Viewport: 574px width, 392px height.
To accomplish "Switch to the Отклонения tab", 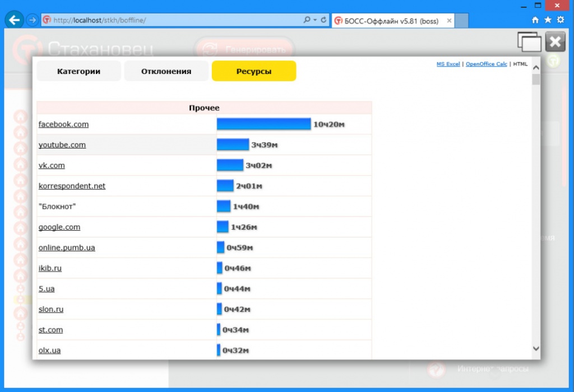I will point(166,71).
